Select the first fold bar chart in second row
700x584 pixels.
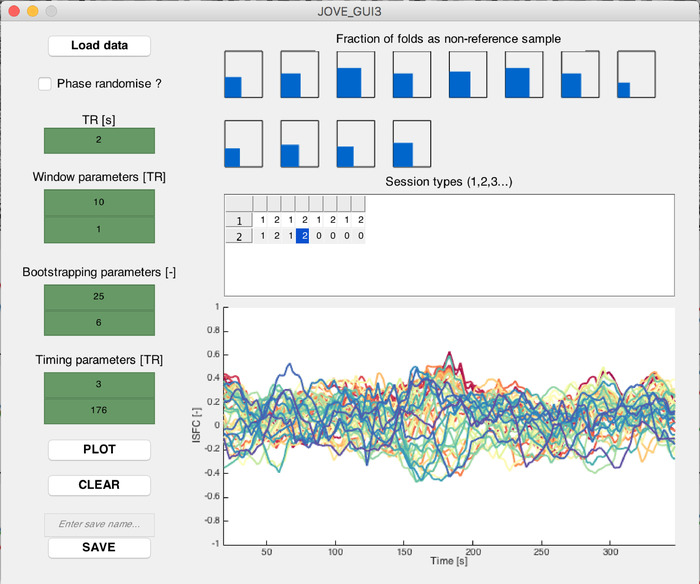coord(243,144)
